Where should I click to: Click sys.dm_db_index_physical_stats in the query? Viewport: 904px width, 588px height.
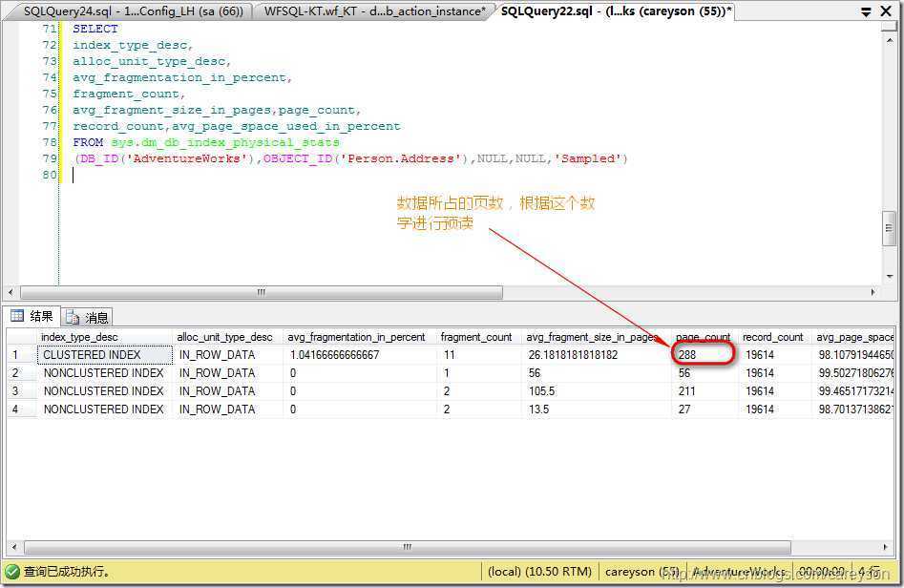click(225, 142)
